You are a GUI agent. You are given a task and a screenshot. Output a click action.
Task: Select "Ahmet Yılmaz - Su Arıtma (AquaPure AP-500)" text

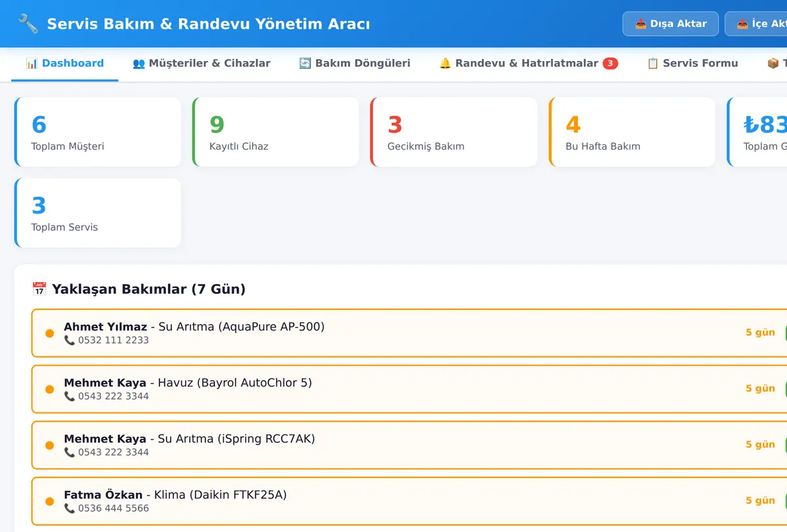(x=194, y=327)
